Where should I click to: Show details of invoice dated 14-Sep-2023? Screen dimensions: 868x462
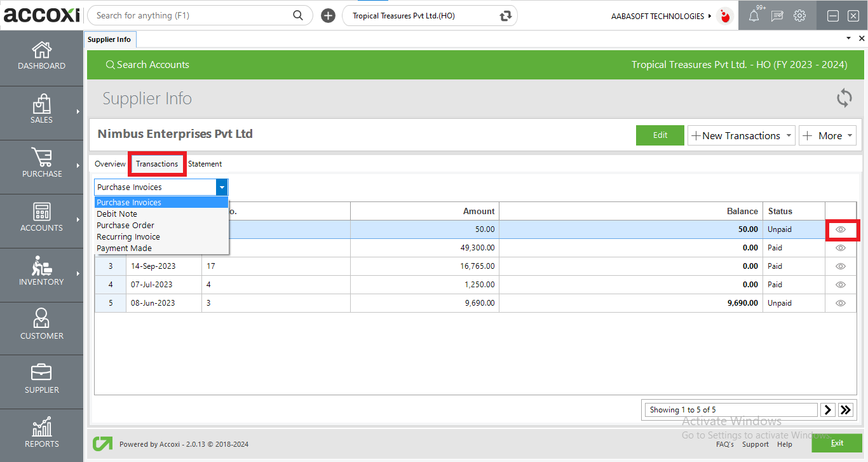point(841,266)
